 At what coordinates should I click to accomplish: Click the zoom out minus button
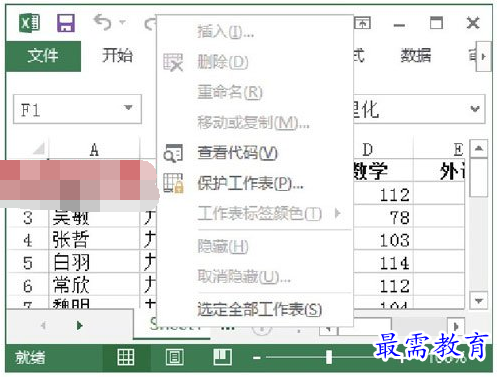point(257,358)
